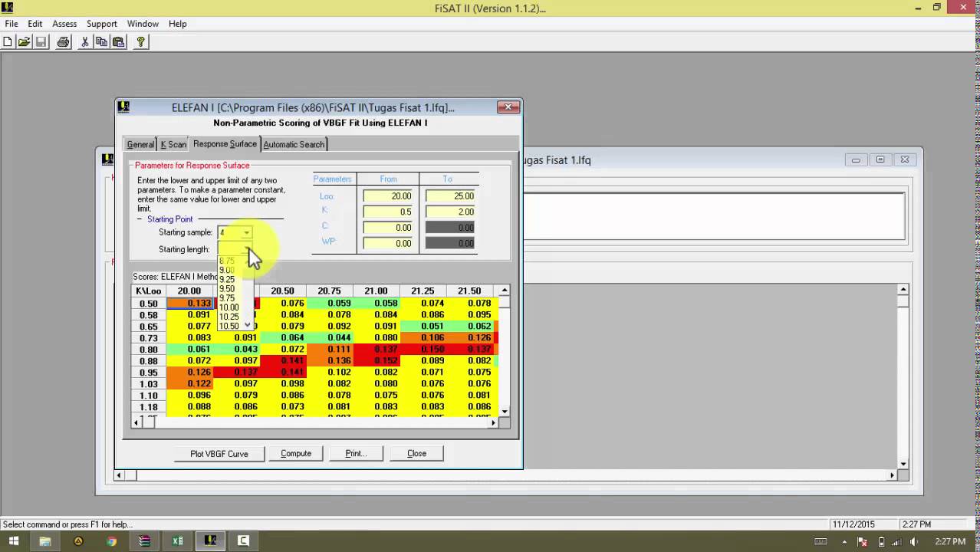Click the ELEFAN I dialog title bar icon
Screen dimensions: 980x552
[123, 107]
